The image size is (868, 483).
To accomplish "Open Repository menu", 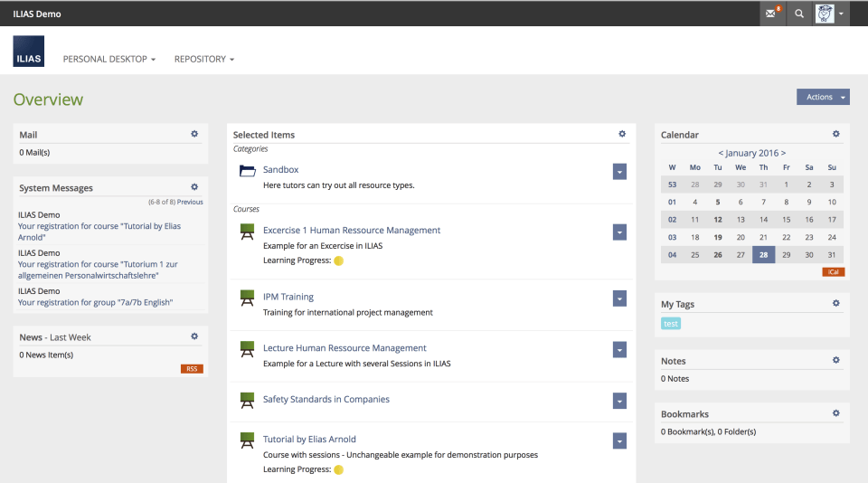I will coord(203,59).
